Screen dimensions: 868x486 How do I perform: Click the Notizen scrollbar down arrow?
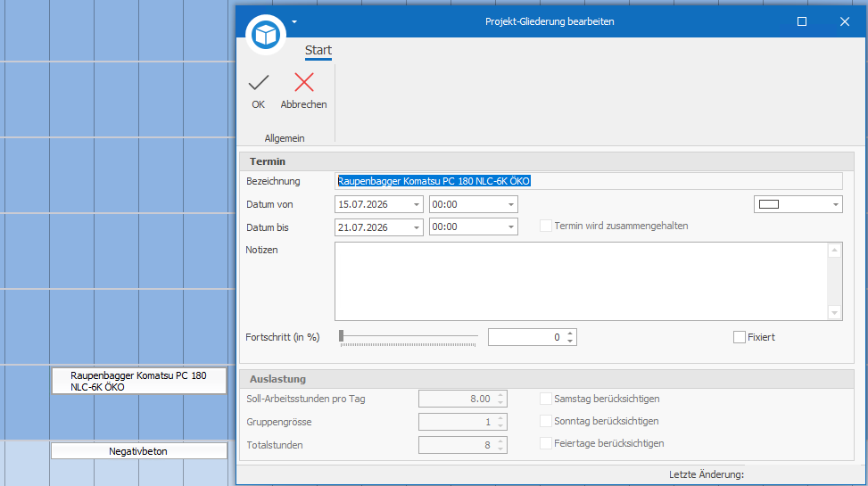point(834,313)
